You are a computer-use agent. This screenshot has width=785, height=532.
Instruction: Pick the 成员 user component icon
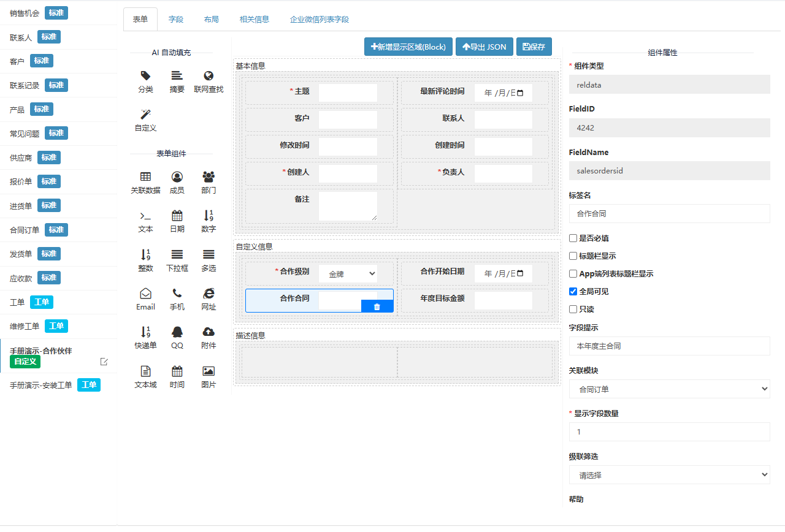click(177, 177)
